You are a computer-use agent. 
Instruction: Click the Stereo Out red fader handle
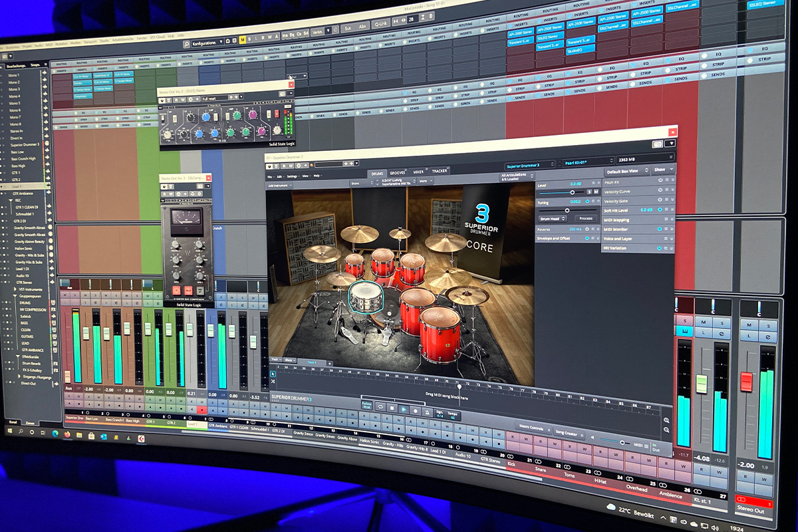(x=746, y=382)
